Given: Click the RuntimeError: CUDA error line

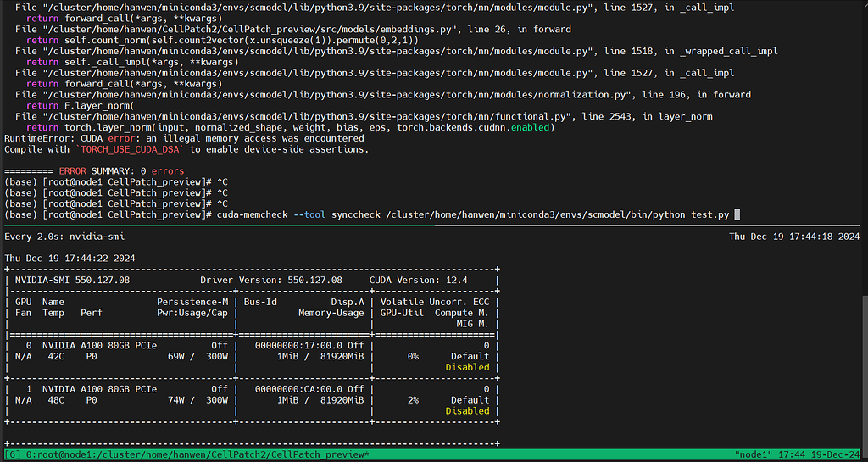Looking at the screenshot, I should click(x=184, y=138).
